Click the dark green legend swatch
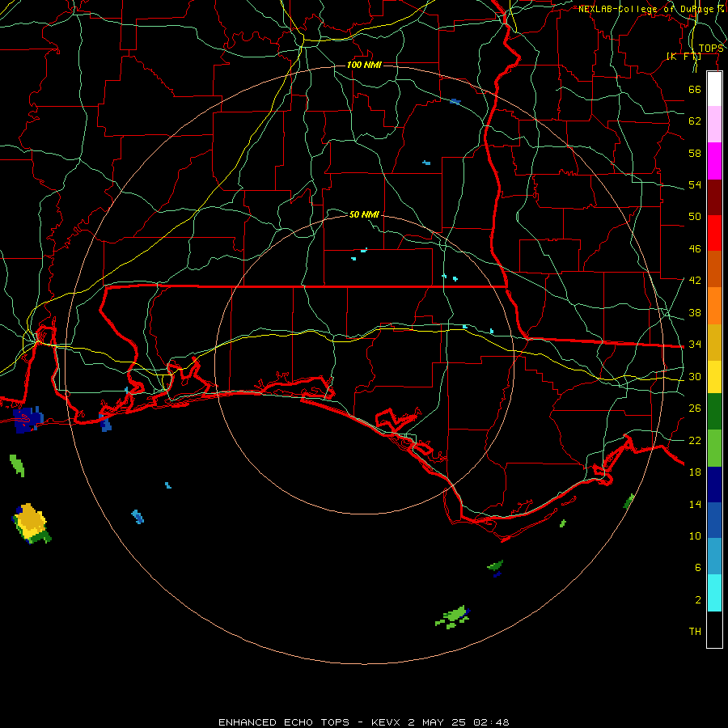The image size is (728, 728). [x=714, y=412]
